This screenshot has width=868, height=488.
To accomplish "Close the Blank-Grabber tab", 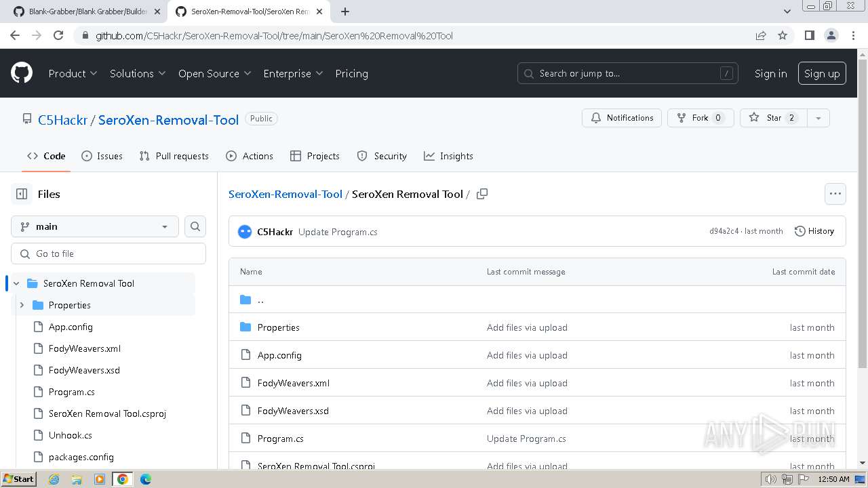I will [157, 12].
